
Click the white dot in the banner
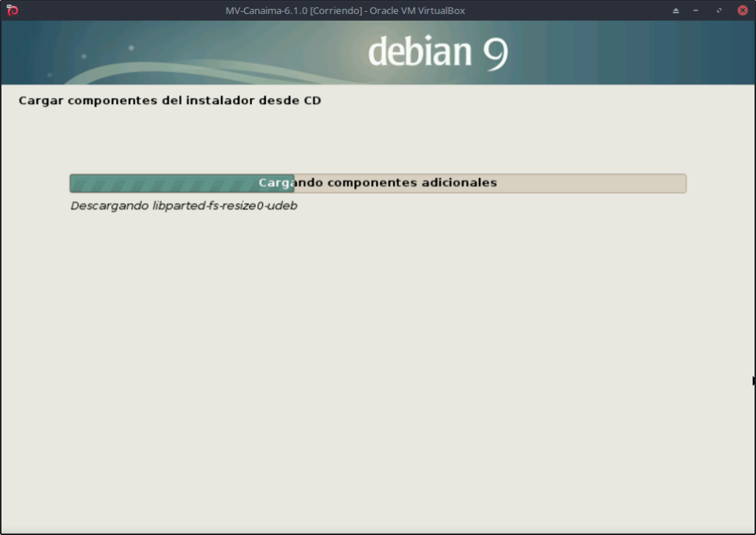click(132, 48)
